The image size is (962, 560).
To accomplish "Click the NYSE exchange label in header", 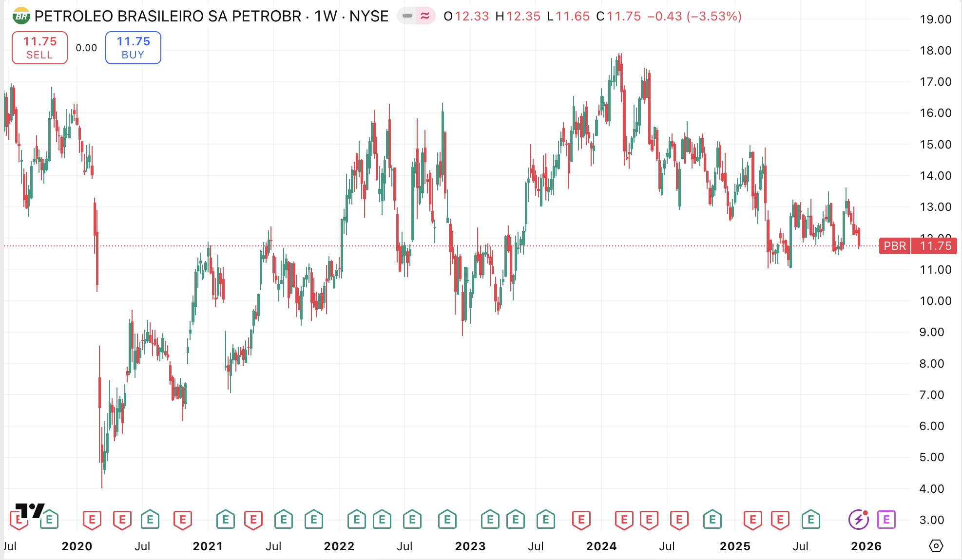I will 369,16.
